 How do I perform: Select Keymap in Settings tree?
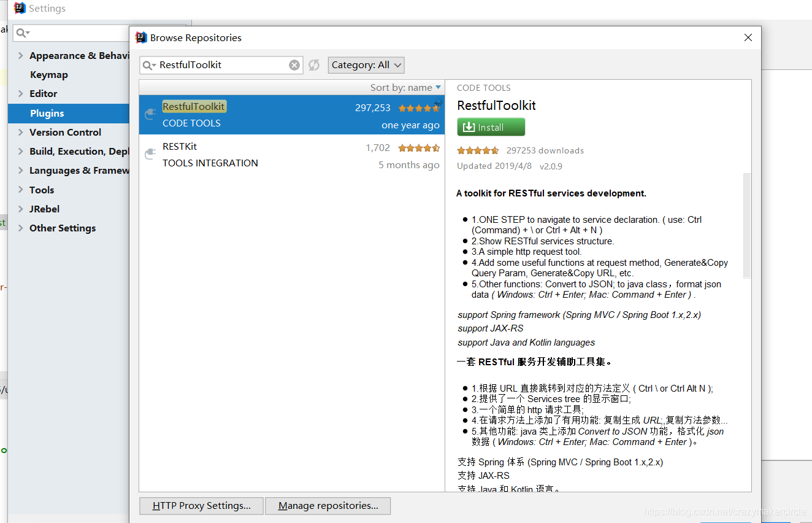pos(49,74)
